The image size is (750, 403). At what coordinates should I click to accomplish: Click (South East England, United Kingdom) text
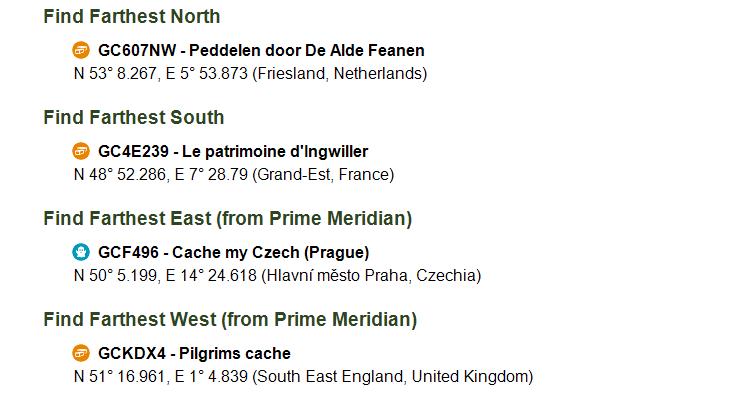pos(393,376)
